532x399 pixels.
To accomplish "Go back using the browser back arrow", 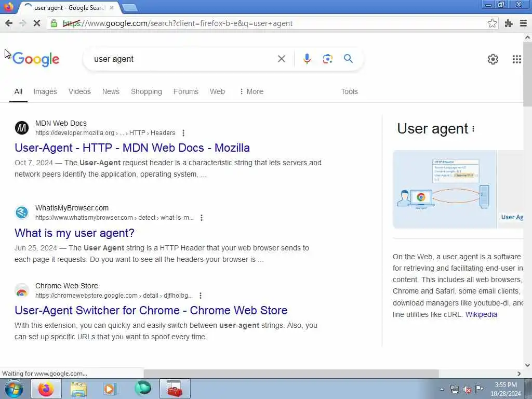I will 9,23.
